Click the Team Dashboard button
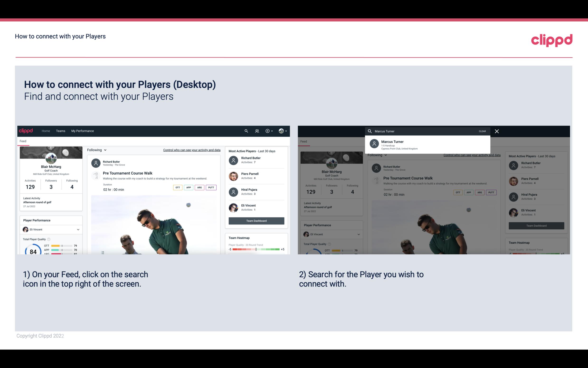The image size is (588, 368). (256, 220)
